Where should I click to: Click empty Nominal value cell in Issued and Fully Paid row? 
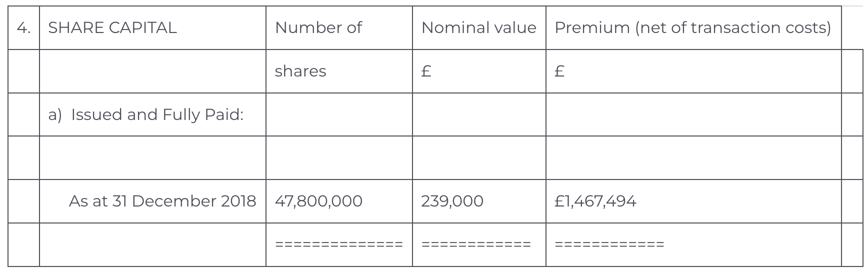coord(479,114)
